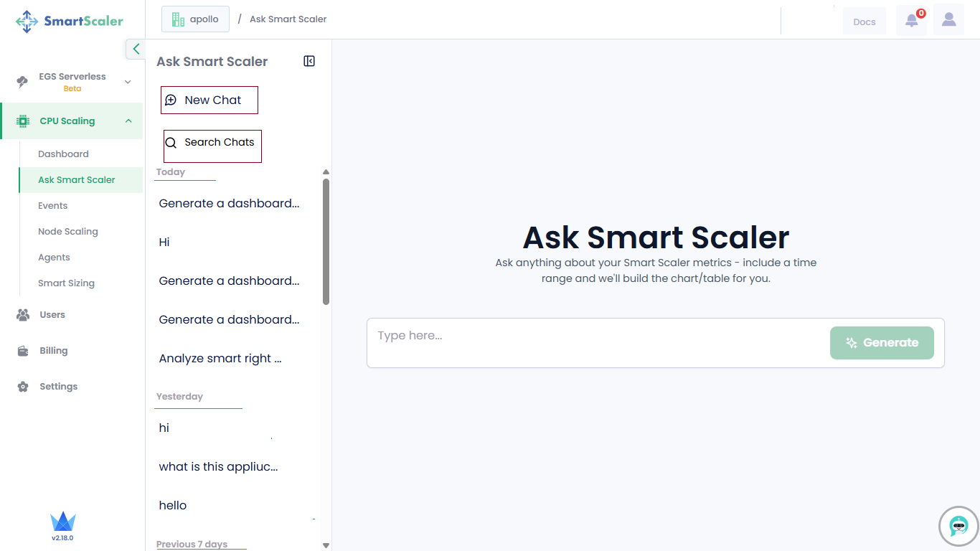Open the Docs link
This screenshot has width=980, height=551.
pos(864,22)
